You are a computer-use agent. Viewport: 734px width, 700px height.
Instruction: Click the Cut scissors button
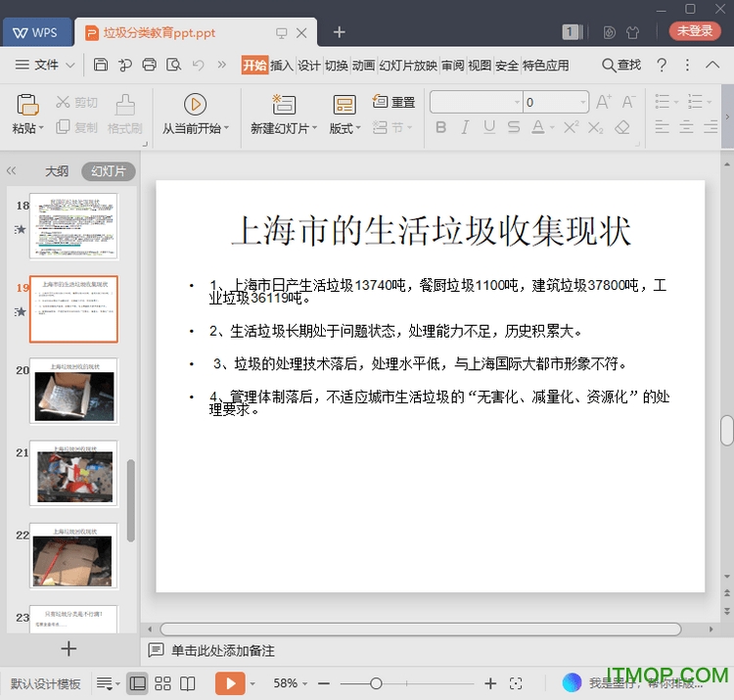pyautogui.click(x=76, y=102)
